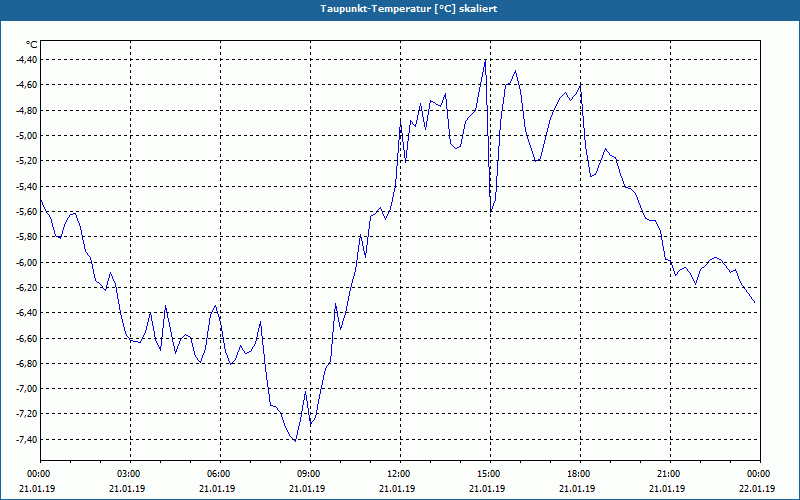
Task: Pick the -5,20 y-axis label
Action: click(26, 161)
